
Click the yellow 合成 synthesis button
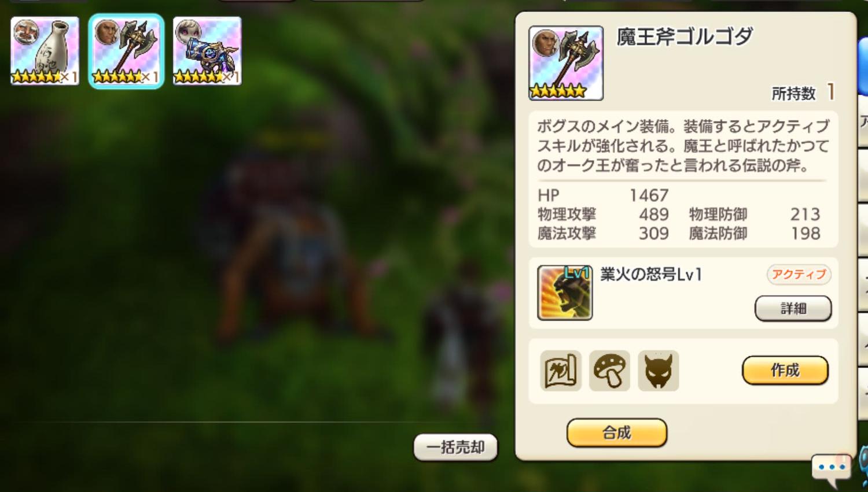coord(617,432)
